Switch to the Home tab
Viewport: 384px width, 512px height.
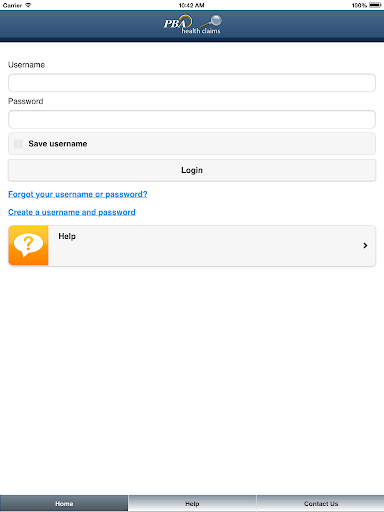pos(64,503)
